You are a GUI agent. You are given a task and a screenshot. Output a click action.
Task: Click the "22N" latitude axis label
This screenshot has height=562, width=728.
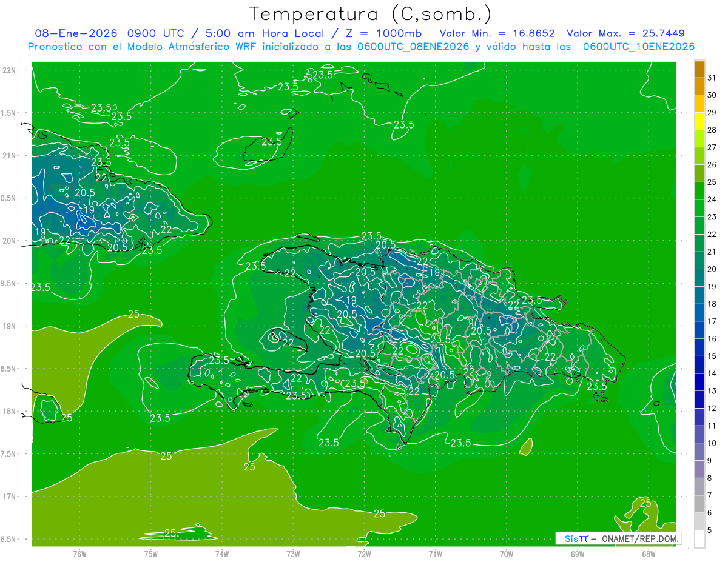point(9,70)
